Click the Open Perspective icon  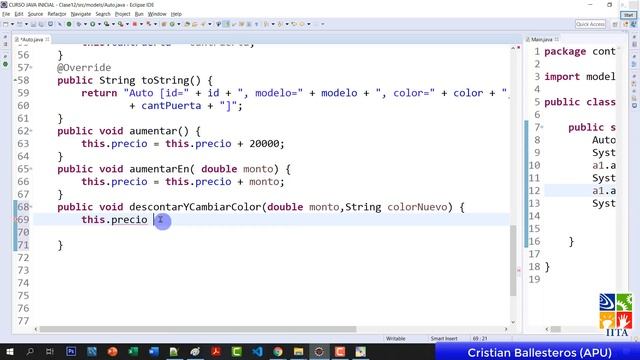pos(615,24)
